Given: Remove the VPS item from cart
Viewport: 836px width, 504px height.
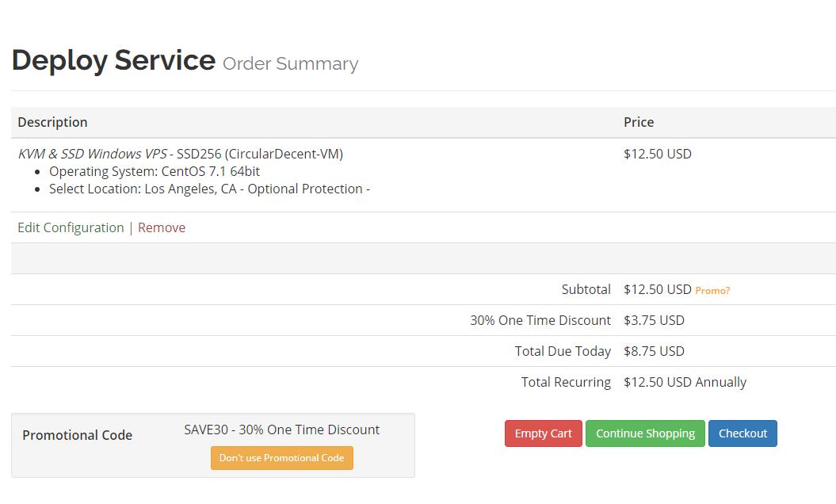Looking at the screenshot, I should click(162, 227).
